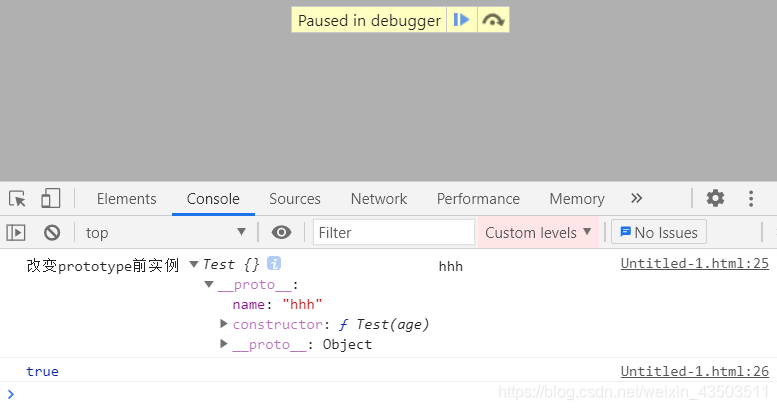Show more DevTools tabs chevron

[x=637, y=198]
